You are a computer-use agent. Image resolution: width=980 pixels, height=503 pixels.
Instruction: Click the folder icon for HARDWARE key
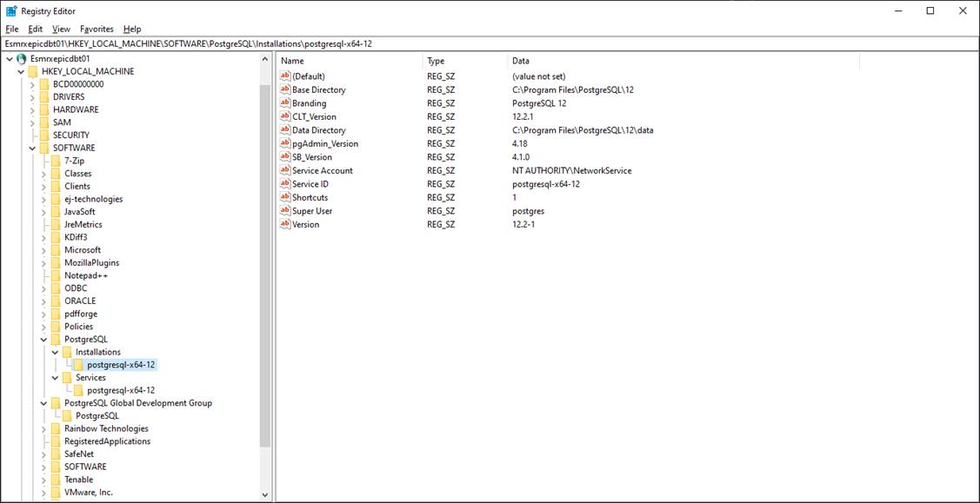(44, 109)
